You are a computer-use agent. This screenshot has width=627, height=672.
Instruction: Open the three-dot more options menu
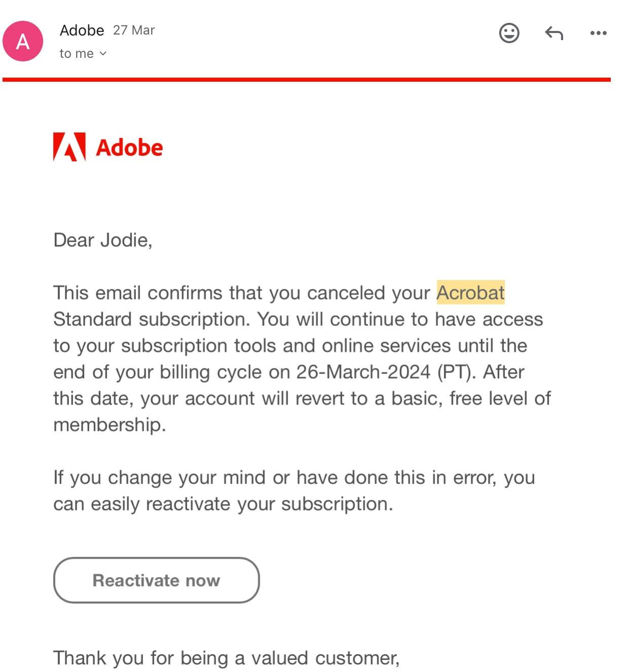point(598,33)
